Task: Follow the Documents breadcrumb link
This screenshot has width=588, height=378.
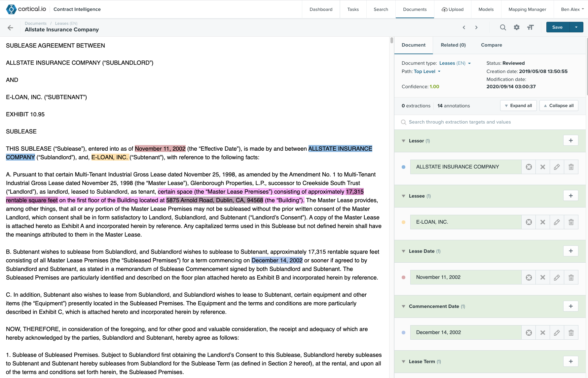Action: tap(36, 23)
